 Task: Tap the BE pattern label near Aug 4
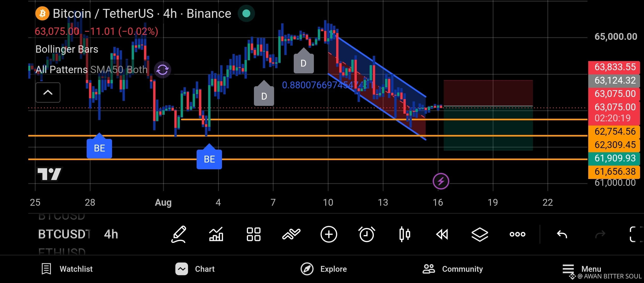tap(209, 159)
